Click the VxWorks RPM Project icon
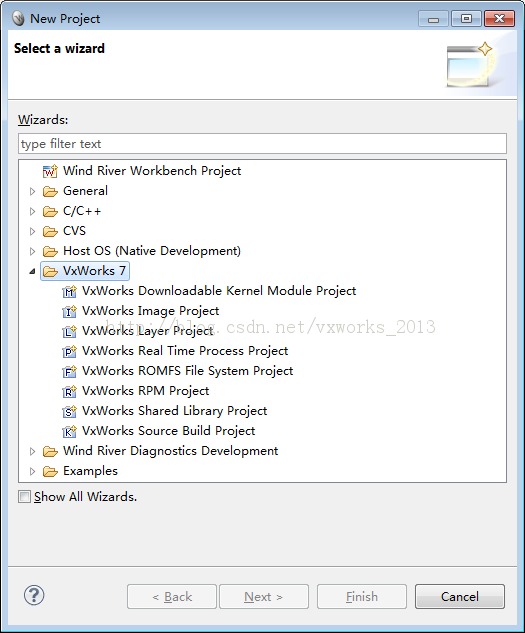Screen dimensions: 525x633 coord(69,391)
